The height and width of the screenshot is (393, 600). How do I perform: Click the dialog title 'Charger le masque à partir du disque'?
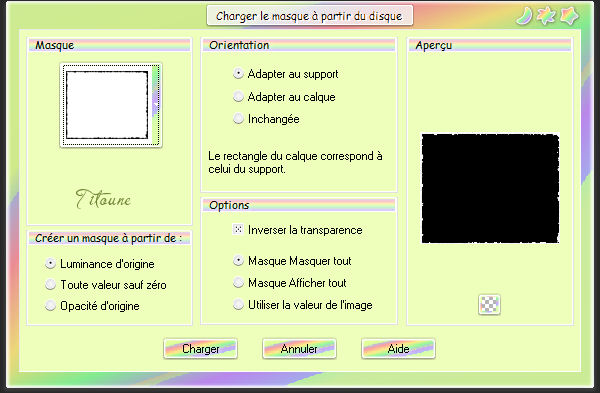click(x=309, y=16)
